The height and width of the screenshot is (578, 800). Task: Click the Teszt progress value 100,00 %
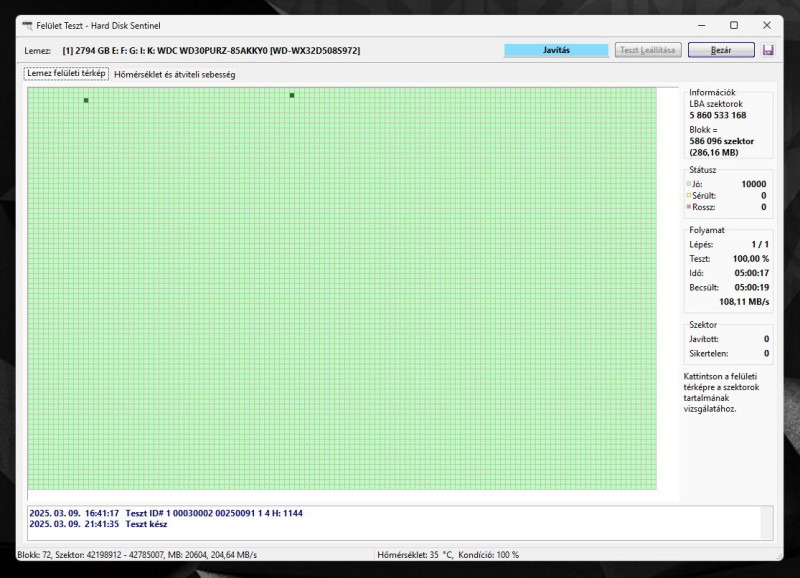coord(751,259)
